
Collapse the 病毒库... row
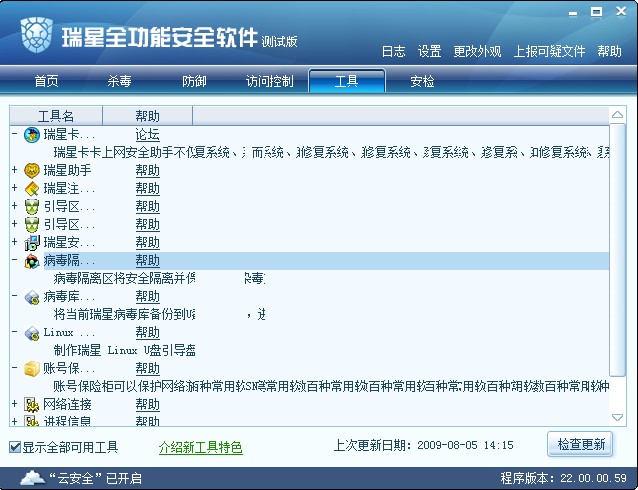pos(15,295)
